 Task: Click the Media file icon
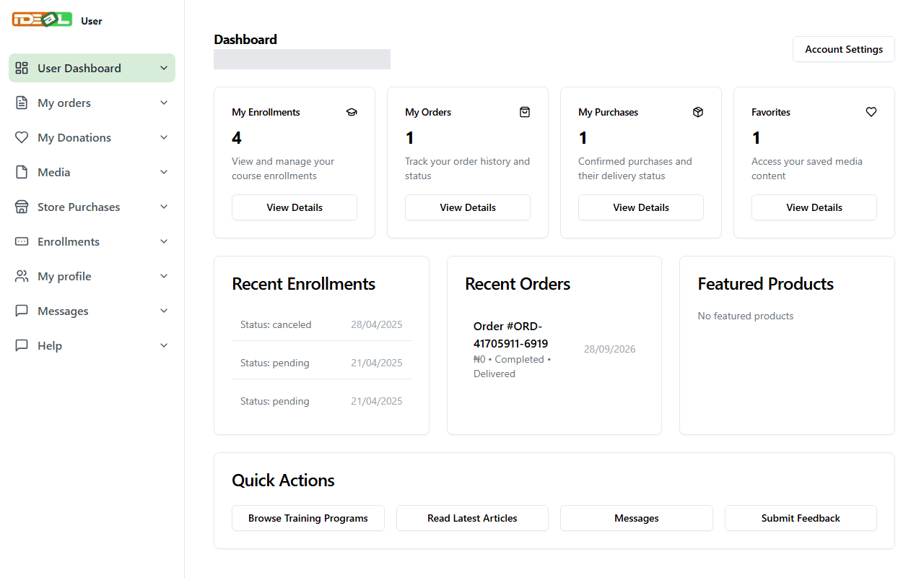(22, 172)
